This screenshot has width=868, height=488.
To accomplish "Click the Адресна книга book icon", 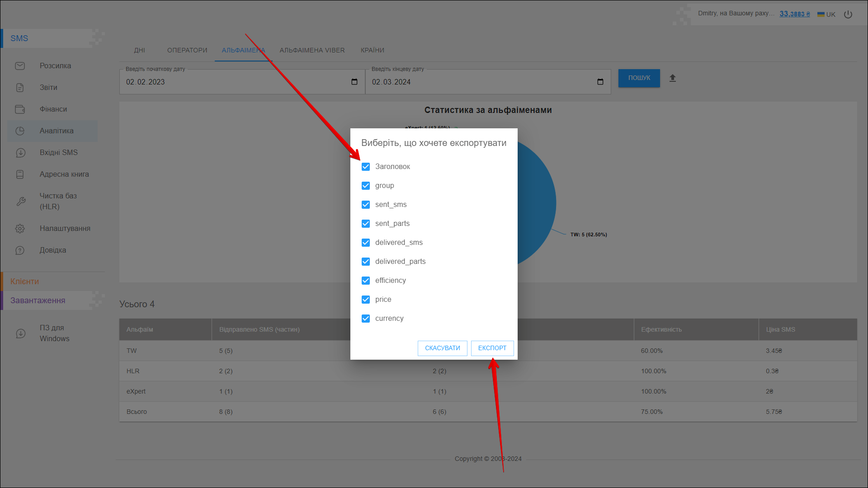I will (20, 174).
